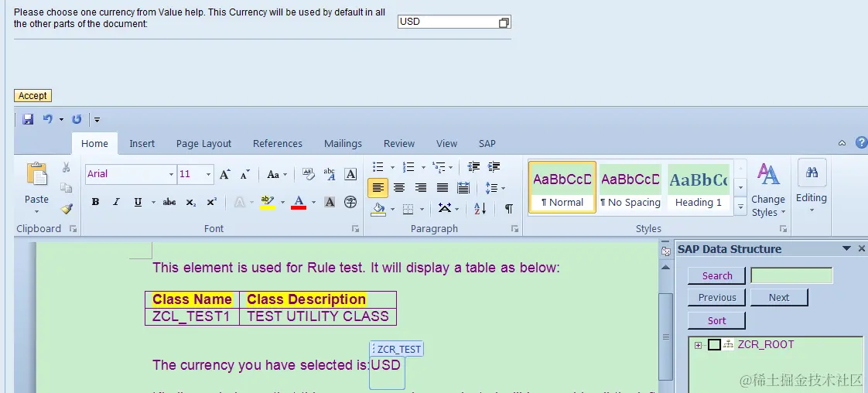This screenshot has height=393, width=868.
Task: Click the Distributed alignment icon
Action: pos(463,188)
